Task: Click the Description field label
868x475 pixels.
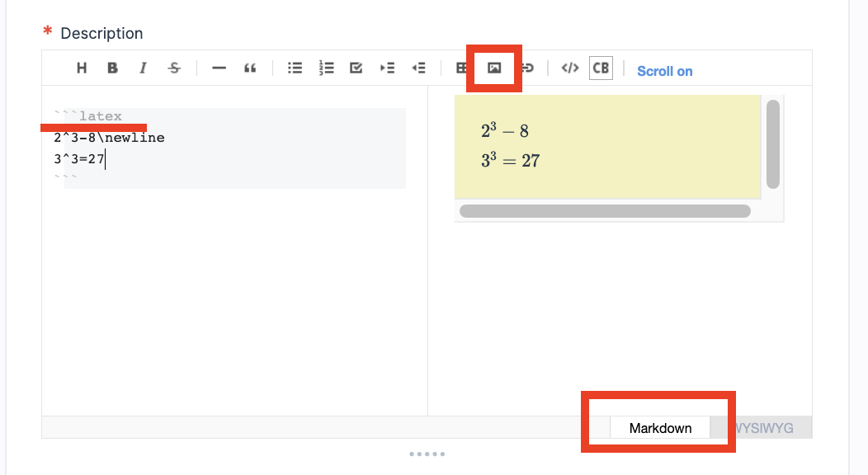Action: [101, 33]
